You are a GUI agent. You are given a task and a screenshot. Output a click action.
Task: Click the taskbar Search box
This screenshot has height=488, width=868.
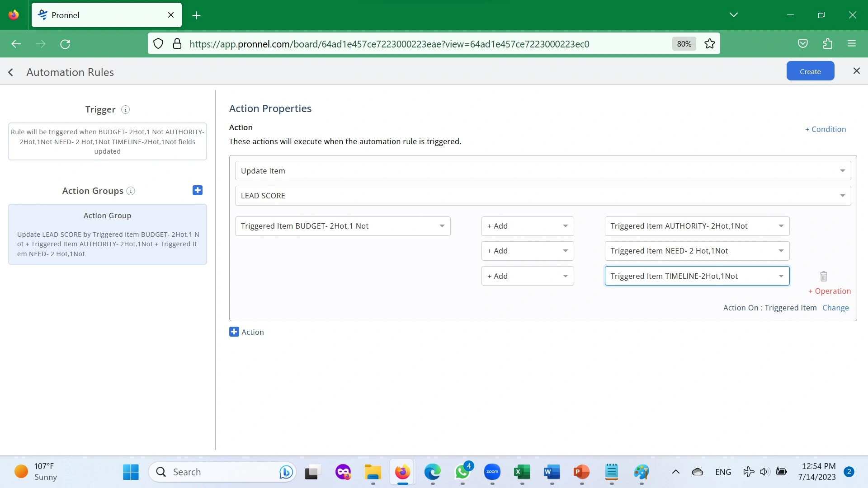coord(222,472)
